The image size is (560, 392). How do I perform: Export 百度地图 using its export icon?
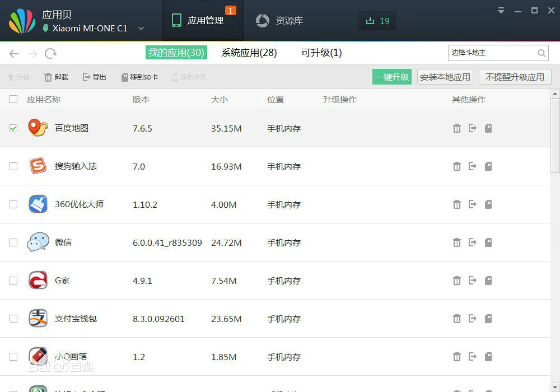coord(473,128)
